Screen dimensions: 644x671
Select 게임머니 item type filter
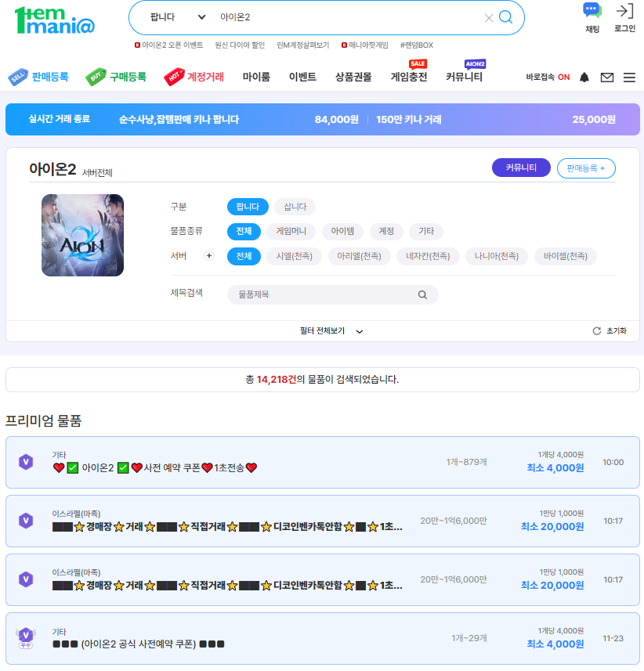pyautogui.click(x=291, y=231)
